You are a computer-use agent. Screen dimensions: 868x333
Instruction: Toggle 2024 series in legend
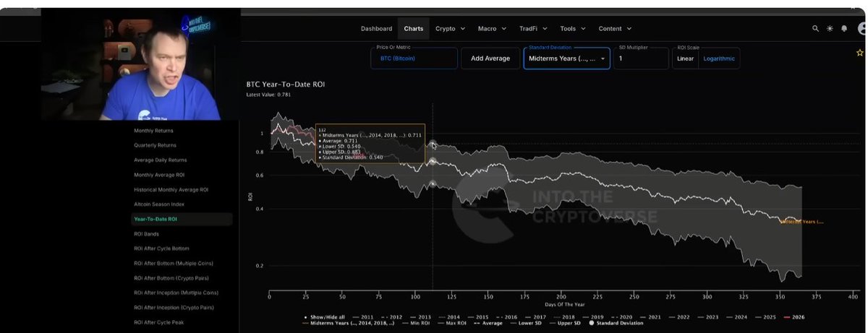pos(736,317)
